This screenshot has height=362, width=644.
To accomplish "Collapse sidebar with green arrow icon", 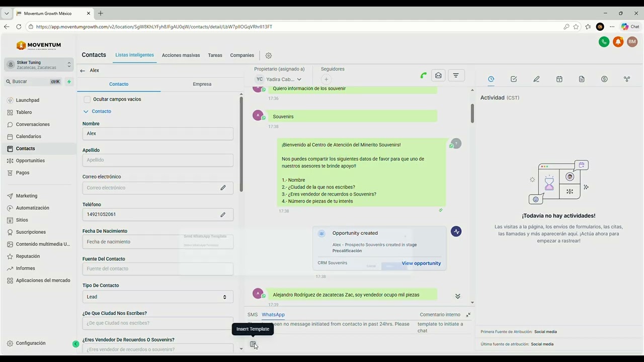I will point(75,344).
